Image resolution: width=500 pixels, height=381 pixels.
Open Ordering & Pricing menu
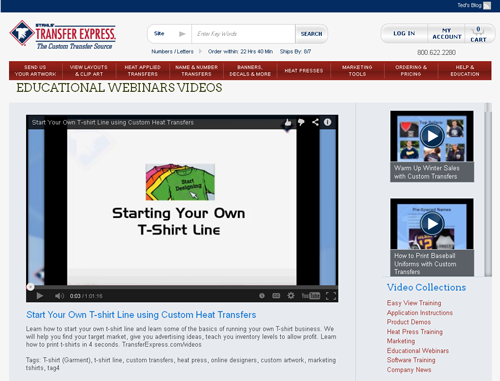[411, 70]
